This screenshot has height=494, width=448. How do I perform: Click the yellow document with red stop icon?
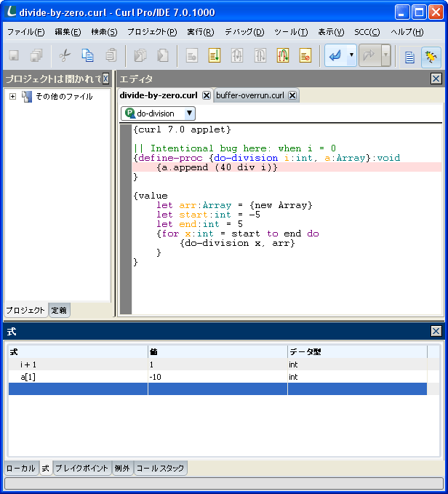coord(305,56)
